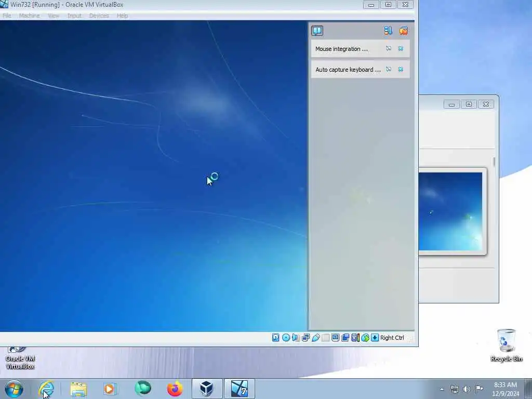Click the scrollbar in the background VirtualBox Manager window
This screenshot has width=532, height=399.
494,162
